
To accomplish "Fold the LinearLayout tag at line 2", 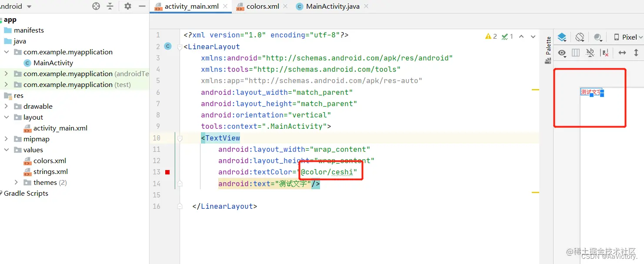I will (180, 47).
